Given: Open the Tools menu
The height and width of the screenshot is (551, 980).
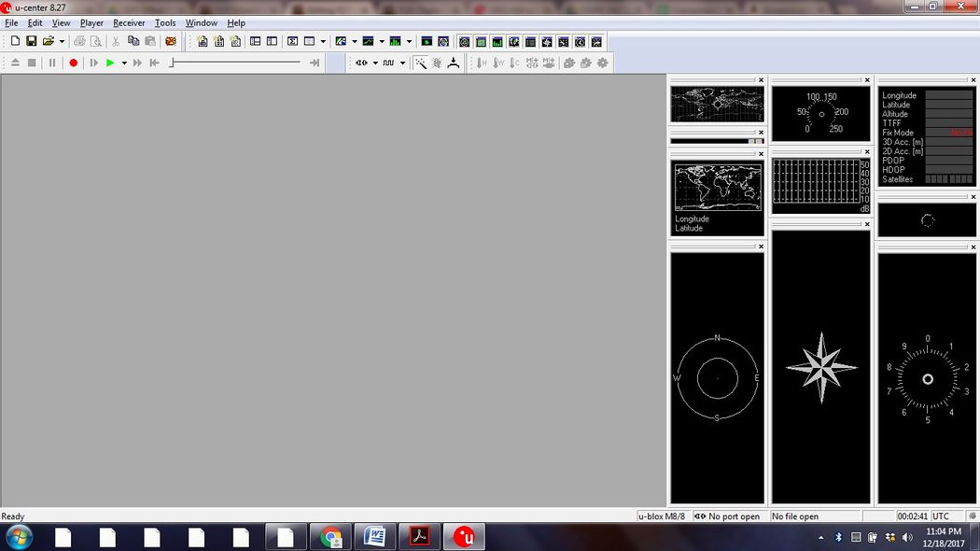Looking at the screenshot, I should tap(165, 23).
